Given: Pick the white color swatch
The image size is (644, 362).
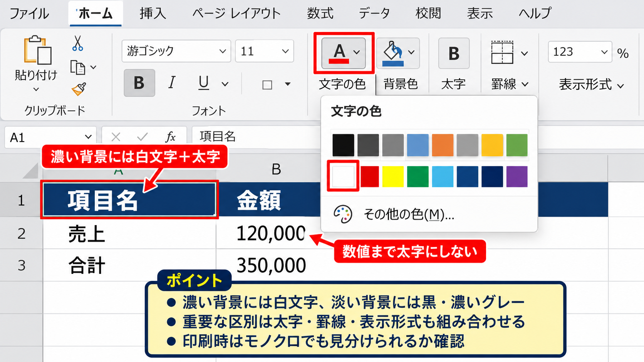Looking at the screenshot, I should click(x=343, y=177).
